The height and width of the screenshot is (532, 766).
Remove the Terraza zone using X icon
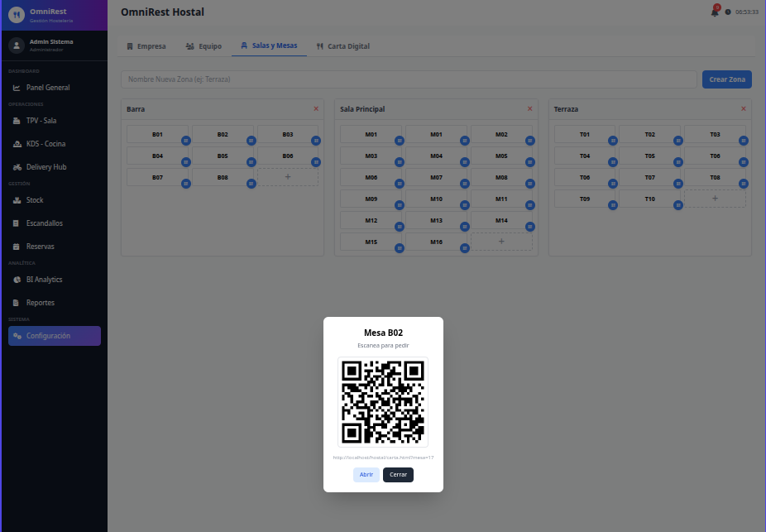point(743,108)
